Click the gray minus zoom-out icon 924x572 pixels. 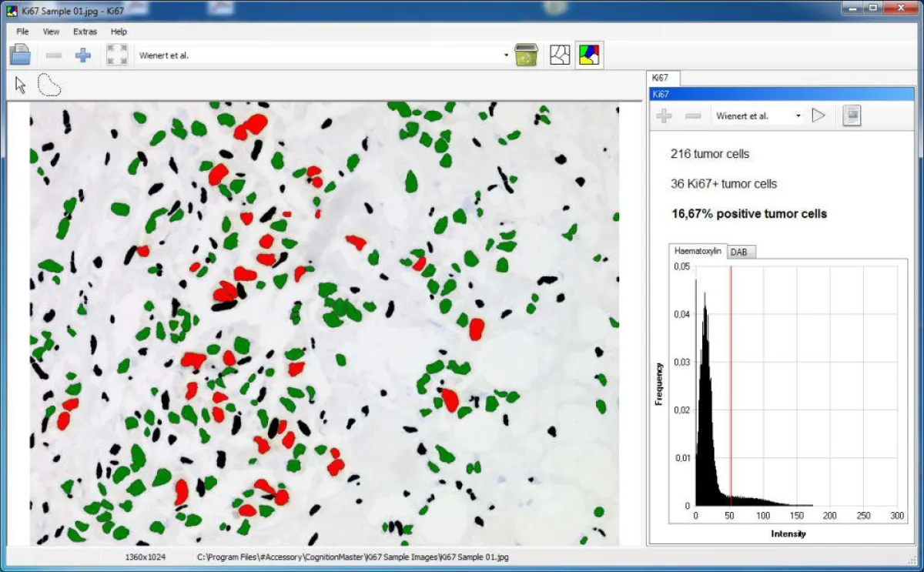pyautogui.click(x=53, y=55)
